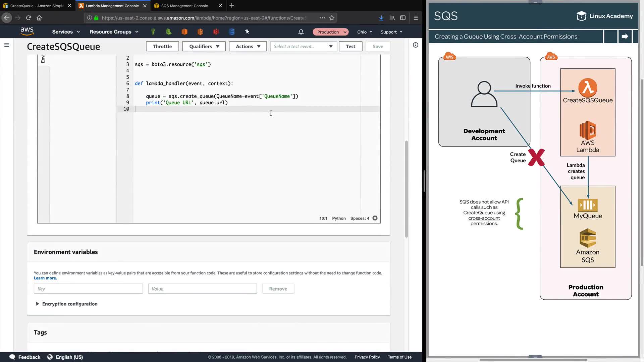
Task: Open the Actions dropdown menu
Action: (248, 46)
